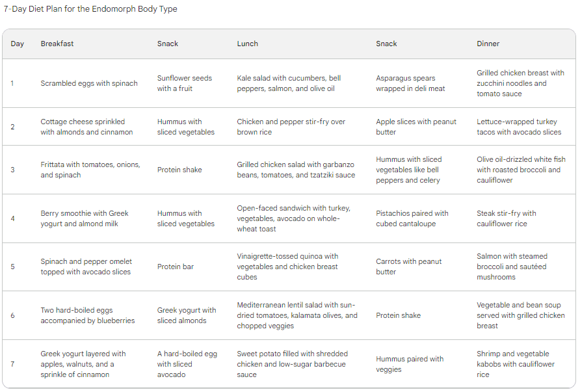The width and height of the screenshot is (580, 392).
Task: Select the Dinner column header
Action: click(488, 44)
